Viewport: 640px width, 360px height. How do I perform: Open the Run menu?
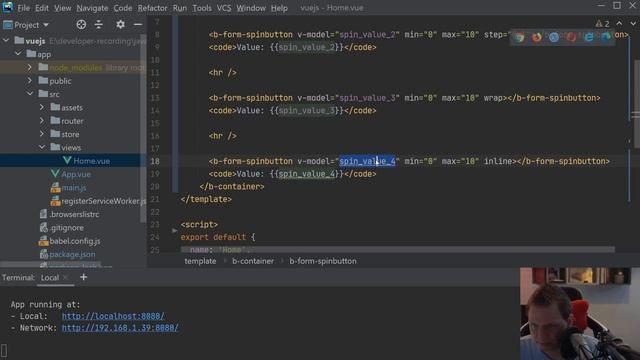click(180, 8)
